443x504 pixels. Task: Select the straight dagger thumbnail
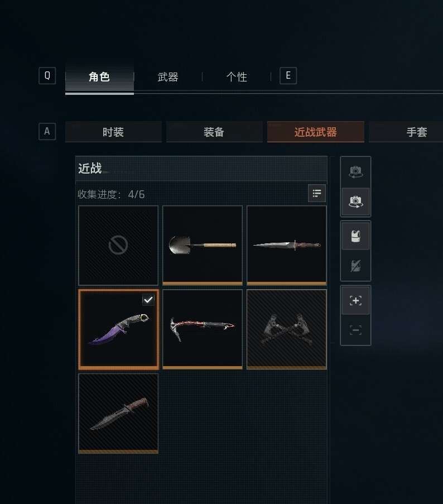click(287, 245)
